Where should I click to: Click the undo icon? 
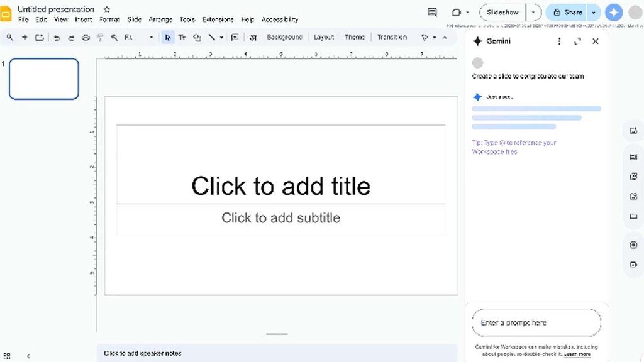(57, 37)
